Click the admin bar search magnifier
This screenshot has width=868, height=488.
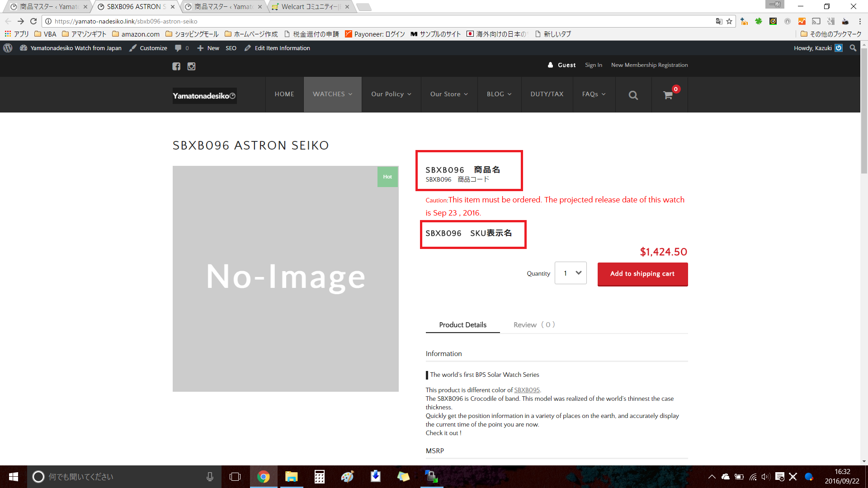(853, 48)
